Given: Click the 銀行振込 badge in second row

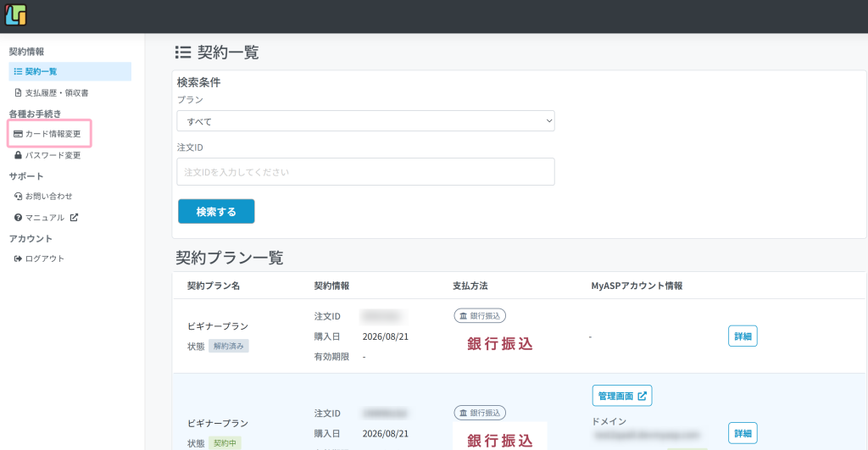Looking at the screenshot, I should (480, 413).
